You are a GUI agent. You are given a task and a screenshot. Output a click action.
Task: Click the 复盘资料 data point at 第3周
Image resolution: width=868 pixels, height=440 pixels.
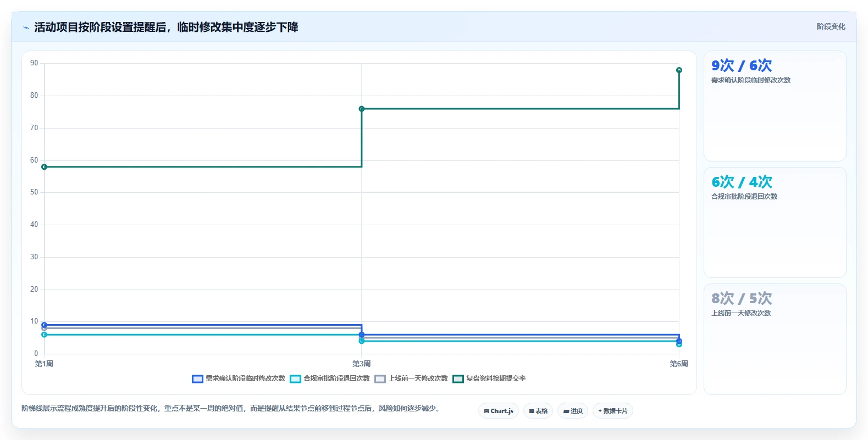[x=362, y=109]
